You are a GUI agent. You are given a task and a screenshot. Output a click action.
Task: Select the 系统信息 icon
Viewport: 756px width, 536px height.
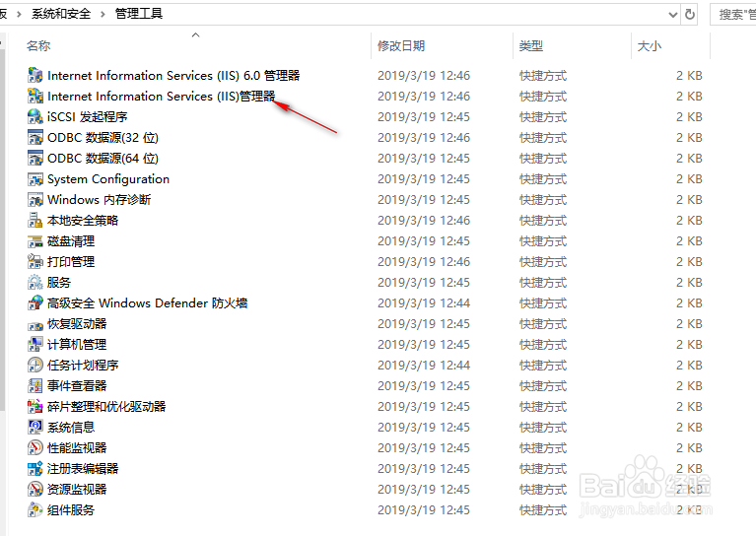pos(35,428)
